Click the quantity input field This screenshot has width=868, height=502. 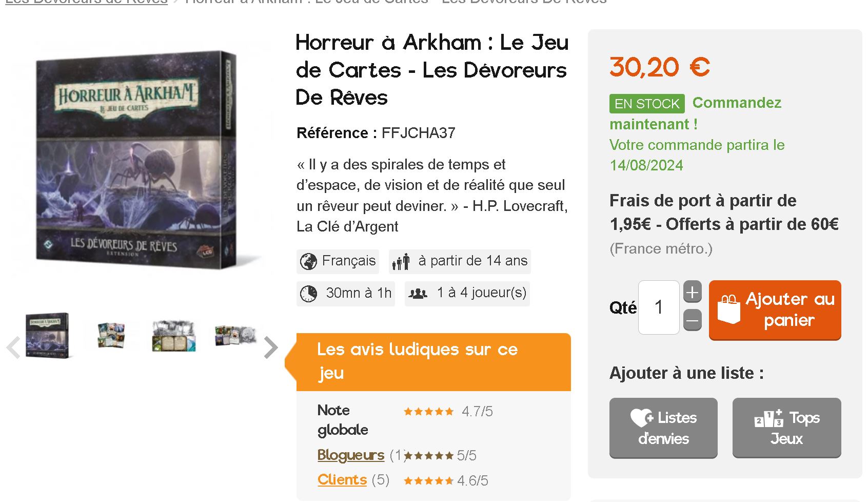tap(659, 307)
